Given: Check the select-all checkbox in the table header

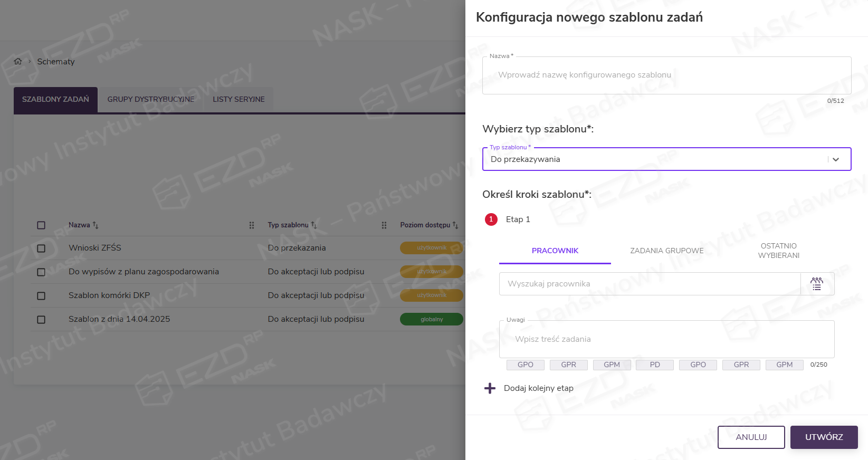Looking at the screenshot, I should coord(41,225).
